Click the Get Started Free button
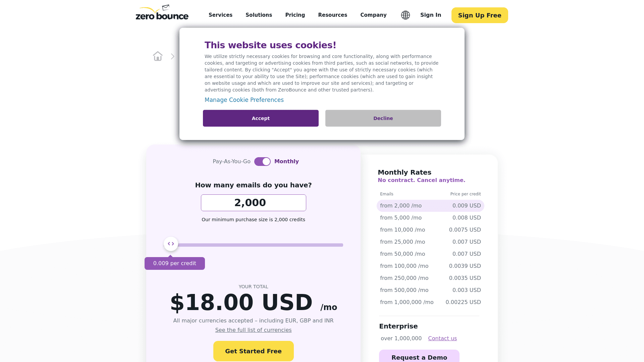 tap(254, 351)
